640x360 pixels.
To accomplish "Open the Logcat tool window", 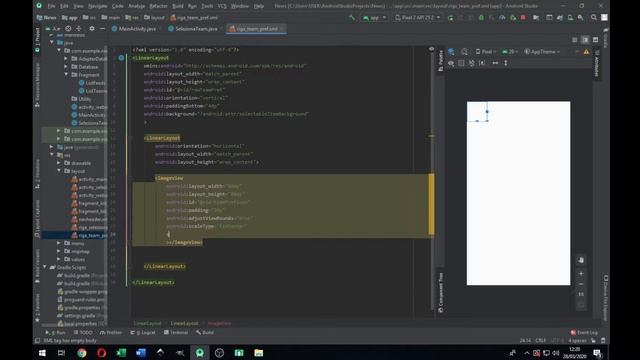I will click(142, 333).
